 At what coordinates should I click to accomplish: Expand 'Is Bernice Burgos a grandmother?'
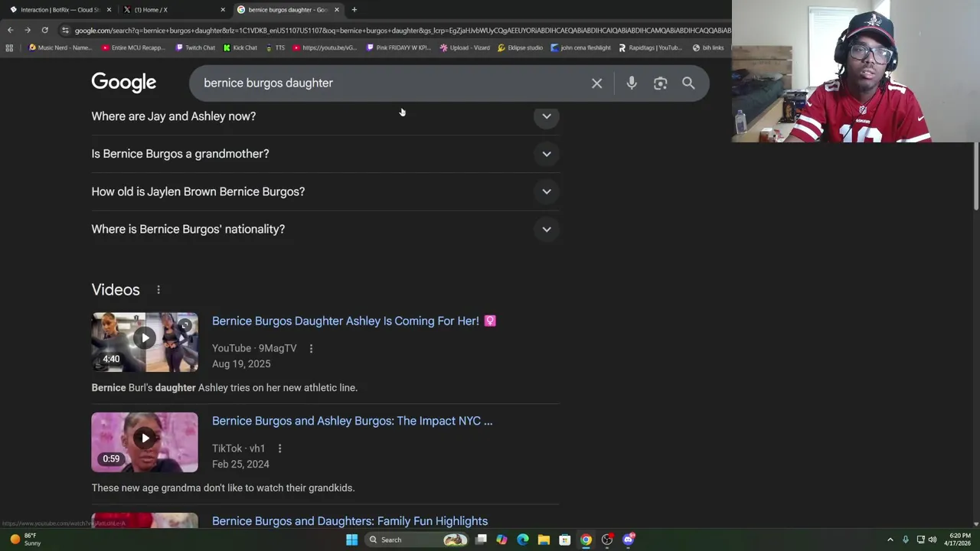pos(325,154)
